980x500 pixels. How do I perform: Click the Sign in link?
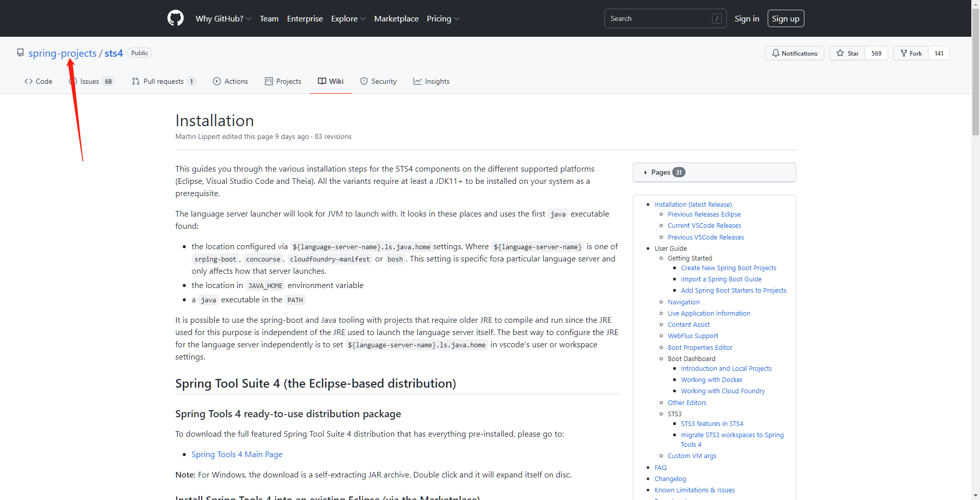[x=747, y=18]
